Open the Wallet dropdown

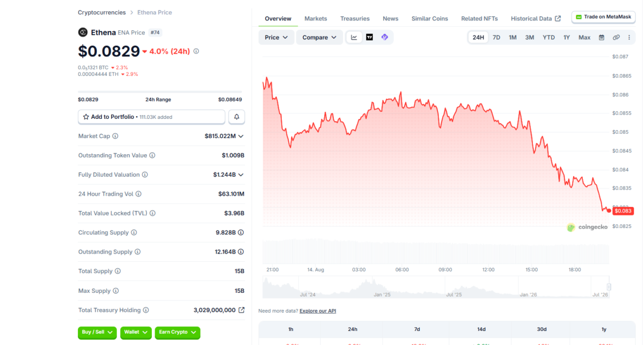(136, 332)
